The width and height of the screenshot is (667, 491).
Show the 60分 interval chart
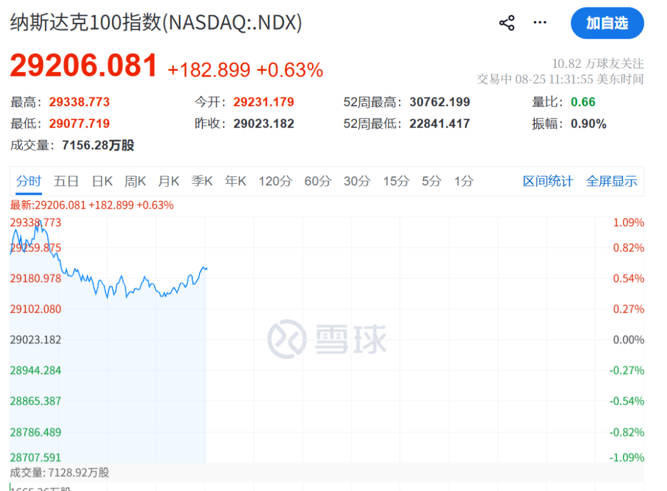coord(318,181)
